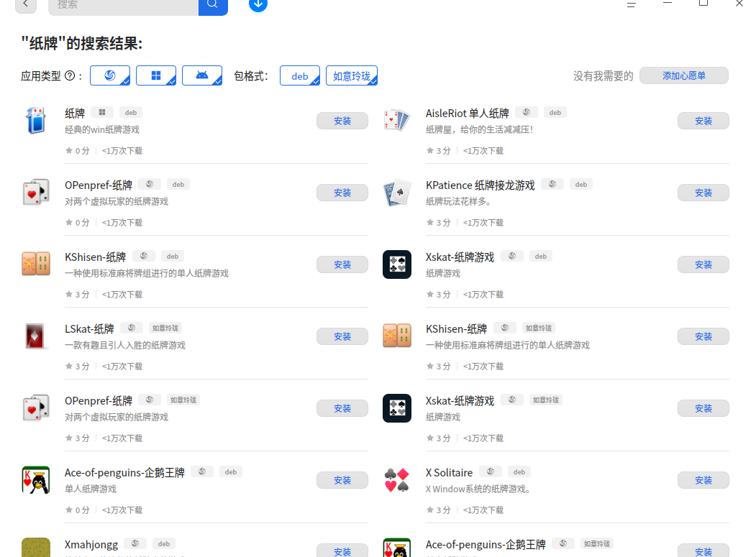This screenshot has width=756, height=557.
Task: Toggle the Linux (deepin swirl) app type filter
Action: [x=110, y=75]
